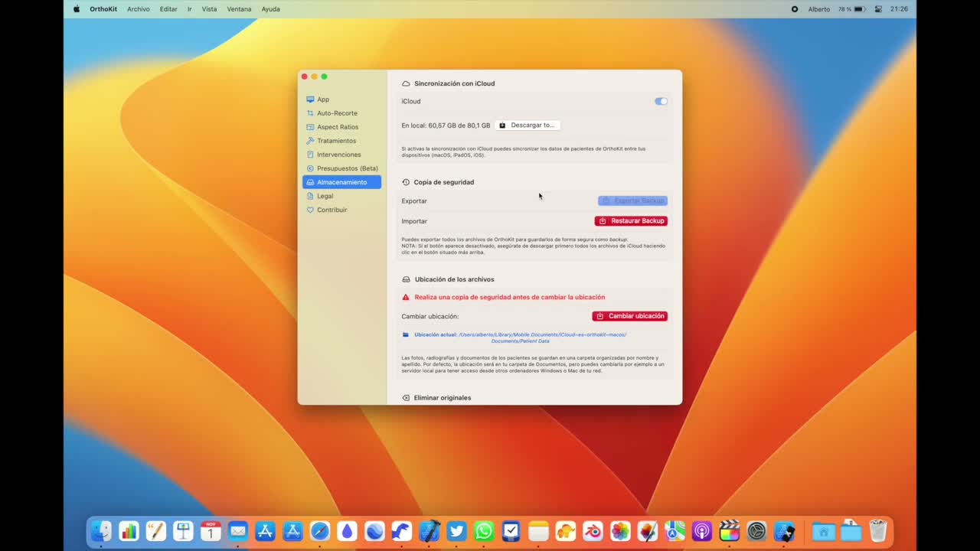Open the Vista menu
The width and height of the screenshot is (980, 551).
click(x=209, y=9)
